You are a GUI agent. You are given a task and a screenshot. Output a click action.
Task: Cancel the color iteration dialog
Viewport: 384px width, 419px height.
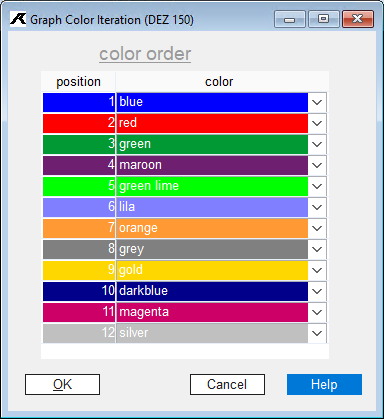(x=227, y=384)
